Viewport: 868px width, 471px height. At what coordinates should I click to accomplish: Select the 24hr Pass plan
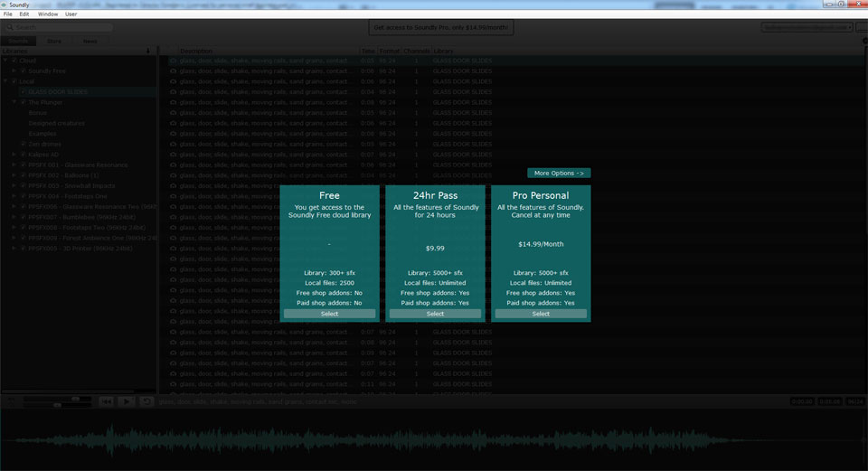[x=435, y=314]
